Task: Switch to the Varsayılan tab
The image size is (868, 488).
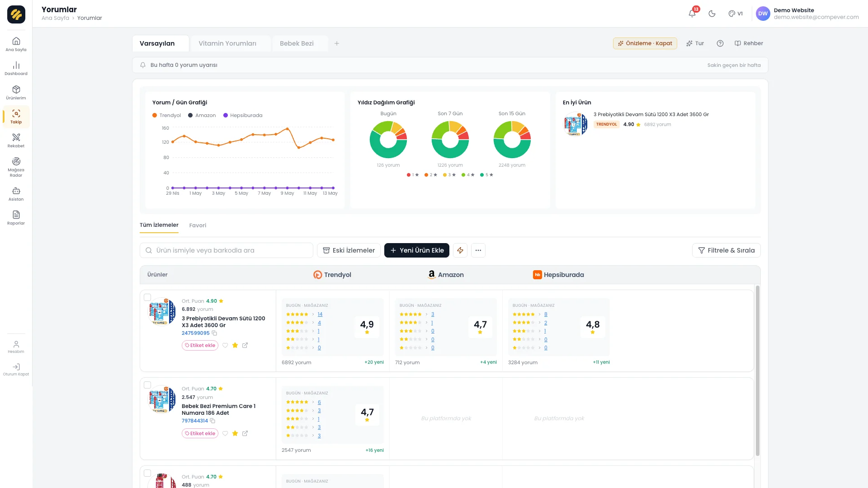Action: (x=160, y=43)
